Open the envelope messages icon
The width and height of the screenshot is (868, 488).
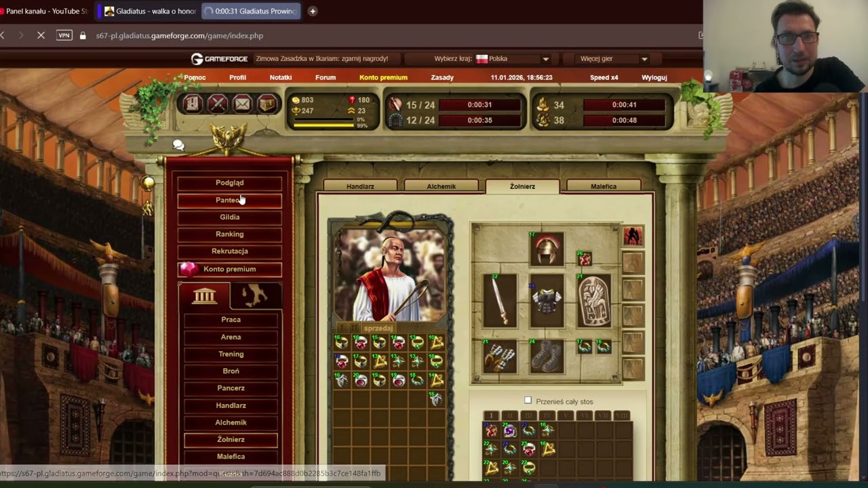click(x=242, y=104)
